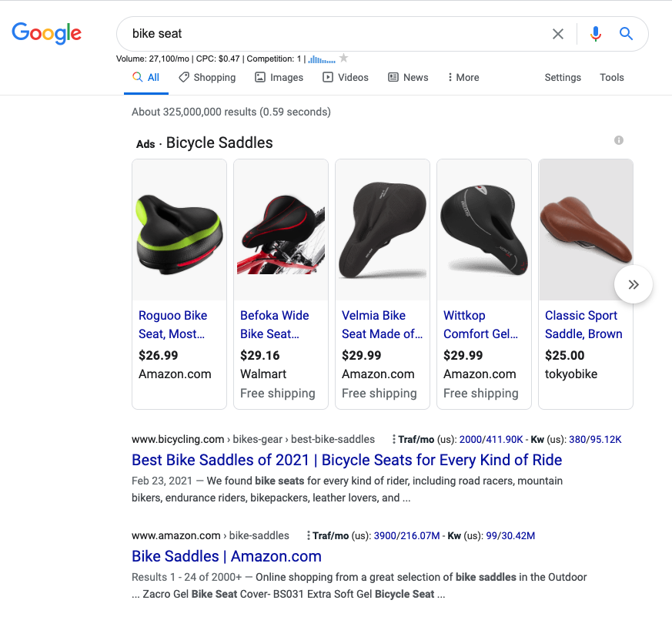Click the blue magnifier search icon
The width and height of the screenshot is (672, 627).
(626, 33)
